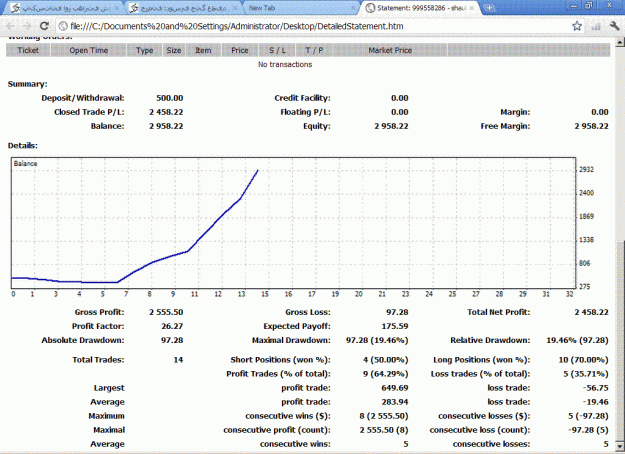
Task: Click the Maximal Drawdown value 97.28 (19.46%)
Action: (x=377, y=340)
